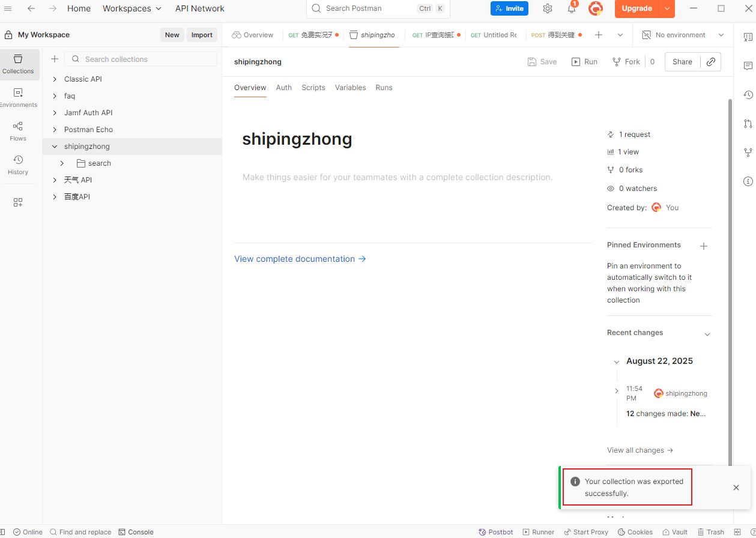Click the Import button
Viewport: 756px width, 538px height.
(x=202, y=35)
